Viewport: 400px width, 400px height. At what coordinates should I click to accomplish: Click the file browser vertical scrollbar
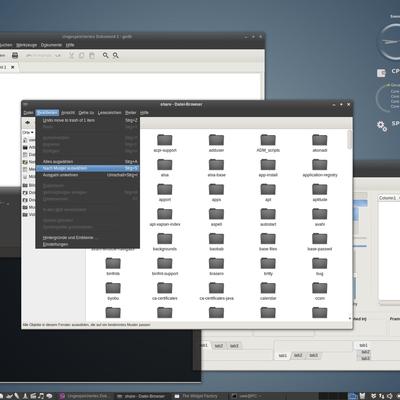349,140
